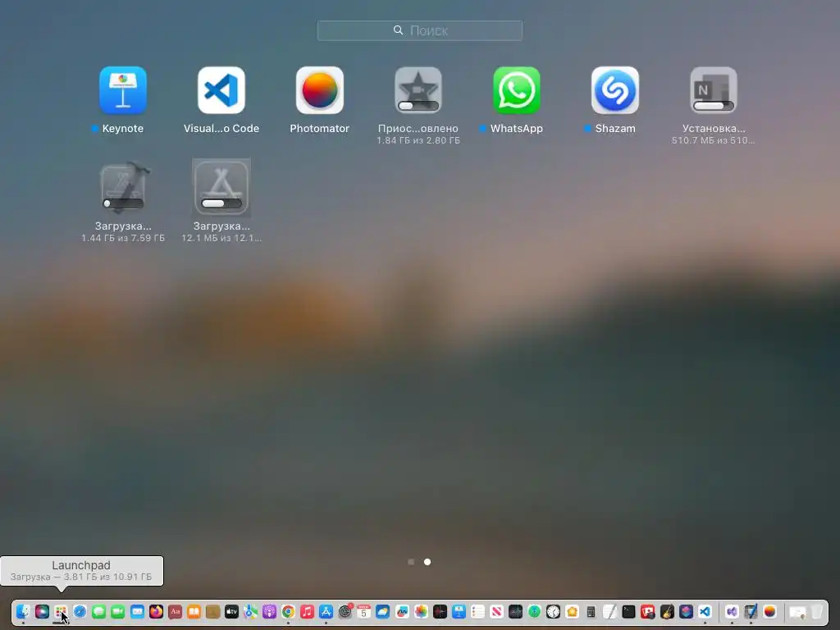Launch Apple TV from the Dock

point(231,611)
